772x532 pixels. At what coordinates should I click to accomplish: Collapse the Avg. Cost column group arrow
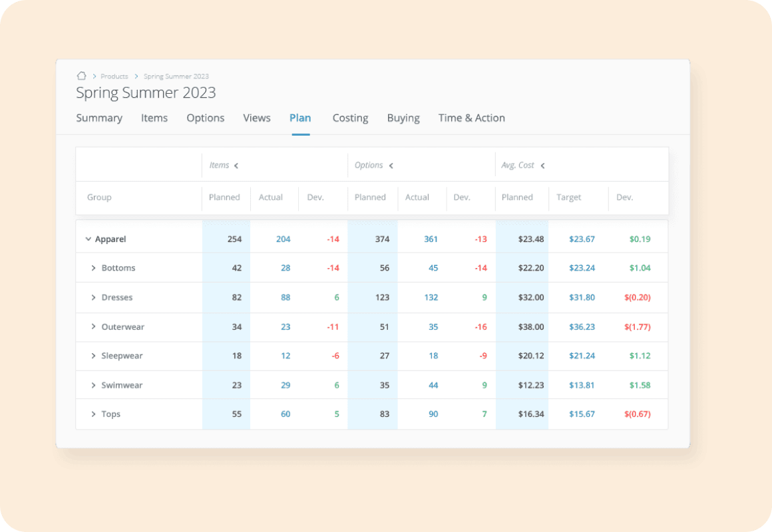pyautogui.click(x=543, y=166)
